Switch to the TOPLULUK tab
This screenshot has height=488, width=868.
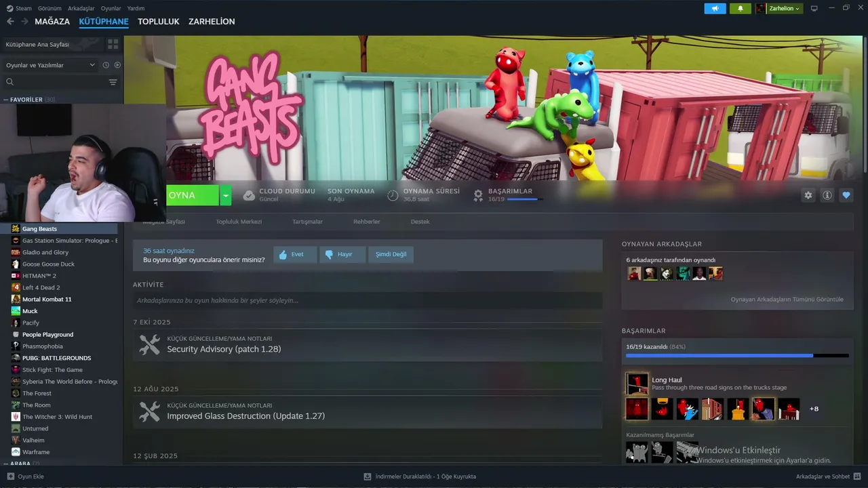tap(159, 22)
